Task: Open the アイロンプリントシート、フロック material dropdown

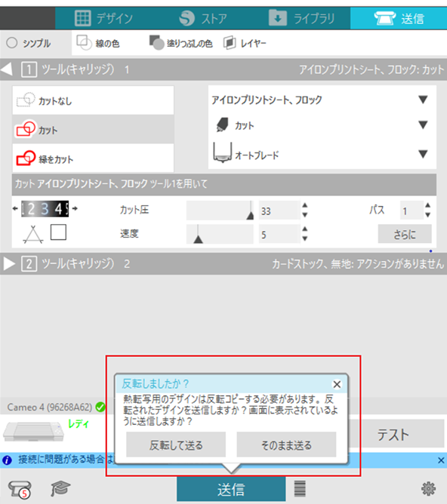Action: point(322,100)
